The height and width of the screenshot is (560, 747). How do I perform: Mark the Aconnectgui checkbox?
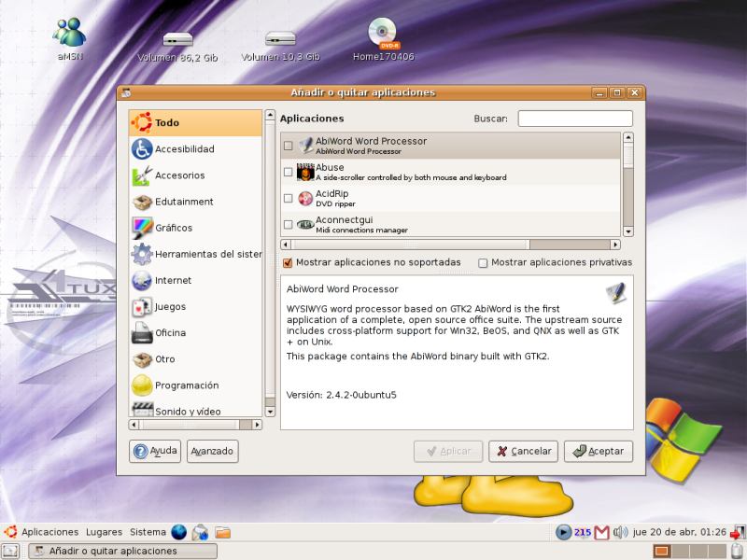pyautogui.click(x=289, y=224)
